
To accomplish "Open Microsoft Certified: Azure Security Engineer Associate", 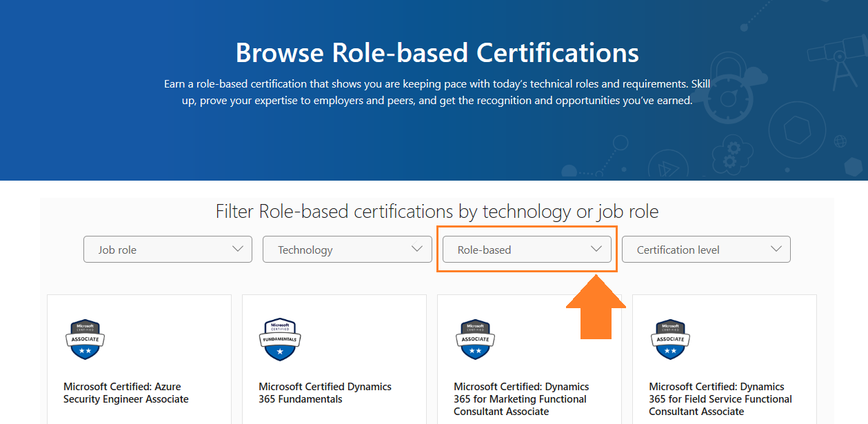I will (x=126, y=393).
